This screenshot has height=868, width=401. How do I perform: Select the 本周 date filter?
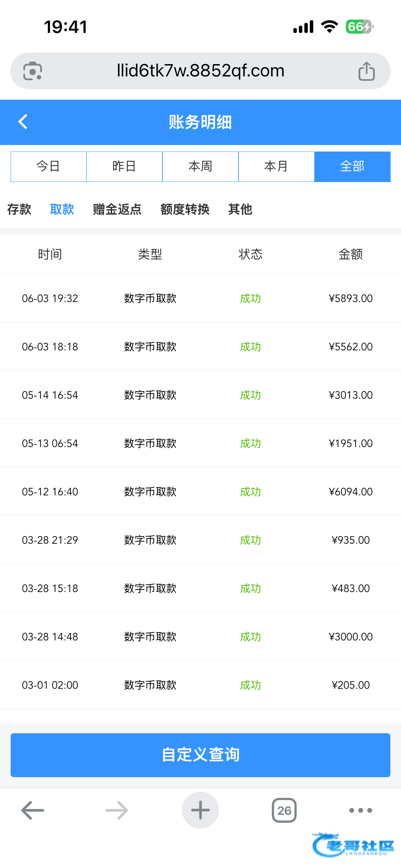[200, 167]
